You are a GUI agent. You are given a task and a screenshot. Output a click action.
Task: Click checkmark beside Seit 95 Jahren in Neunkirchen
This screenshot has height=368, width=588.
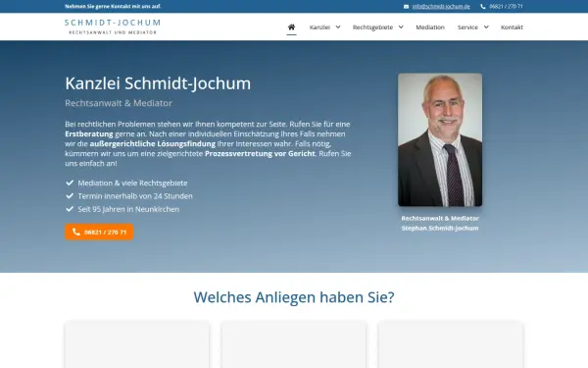pyautogui.click(x=70, y=209)
